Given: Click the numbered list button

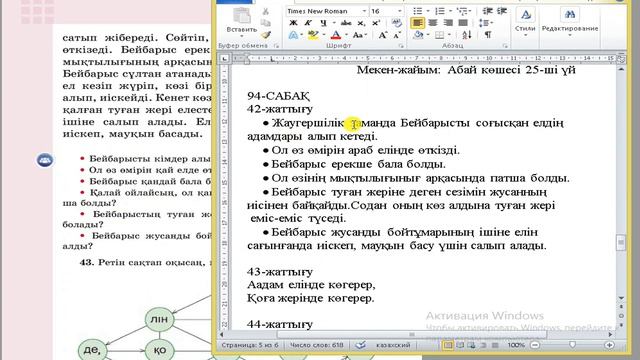Looking at the screenshot, I should click(x=440, y=11).
